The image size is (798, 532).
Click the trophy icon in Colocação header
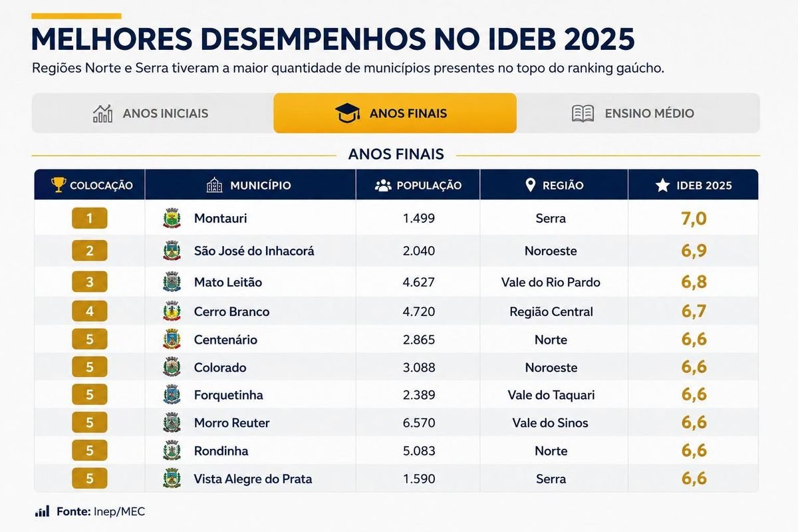click(59, 185)
